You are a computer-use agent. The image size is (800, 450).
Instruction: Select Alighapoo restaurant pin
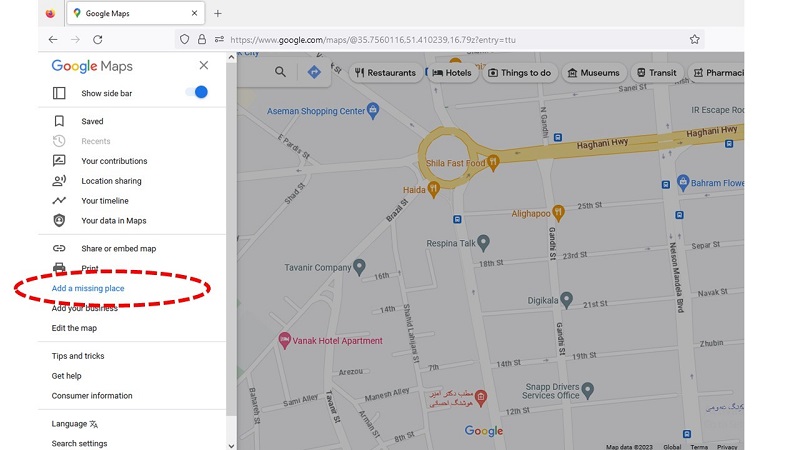tap(559, 213)
